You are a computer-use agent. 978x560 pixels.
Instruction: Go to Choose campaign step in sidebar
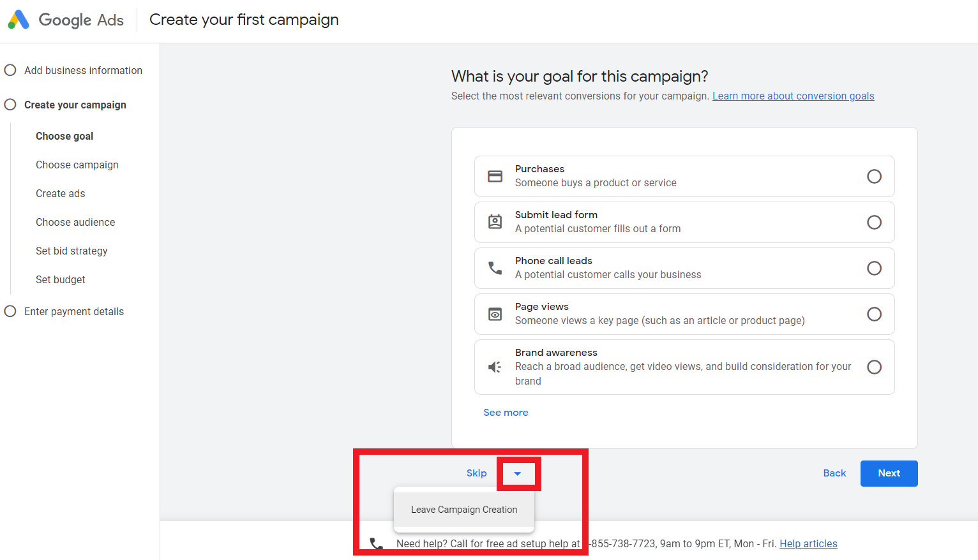(77, 165)
